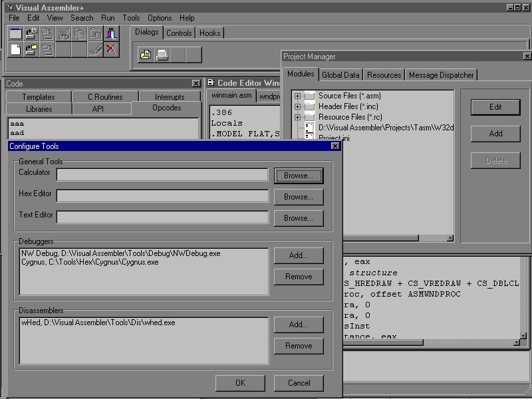This screenshot has width=532, height=399.
Task: Click Add button for Debuggers
Action: click(298, 255)
